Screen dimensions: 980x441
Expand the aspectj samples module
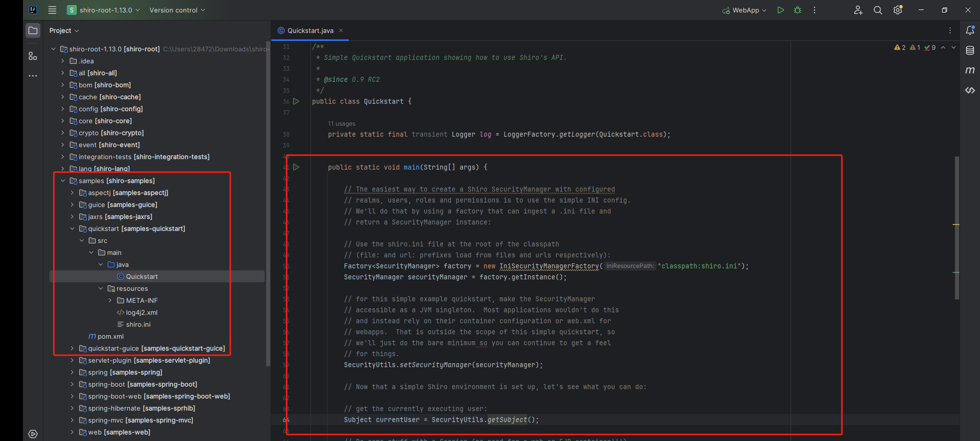click(72, 193)
